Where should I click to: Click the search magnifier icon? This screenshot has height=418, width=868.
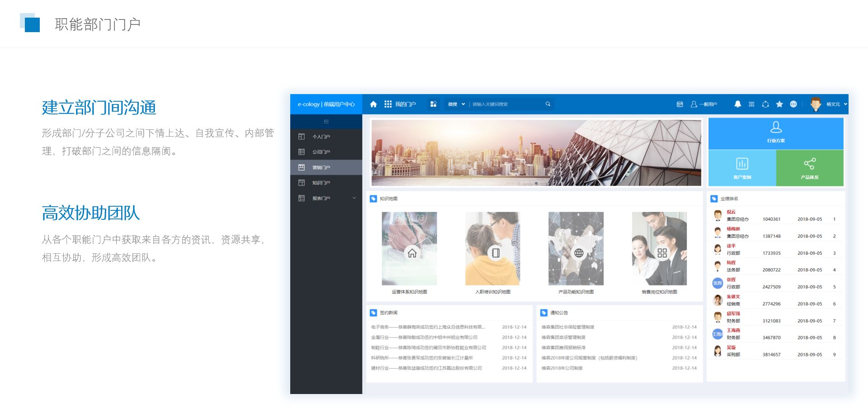click(548, 104)
